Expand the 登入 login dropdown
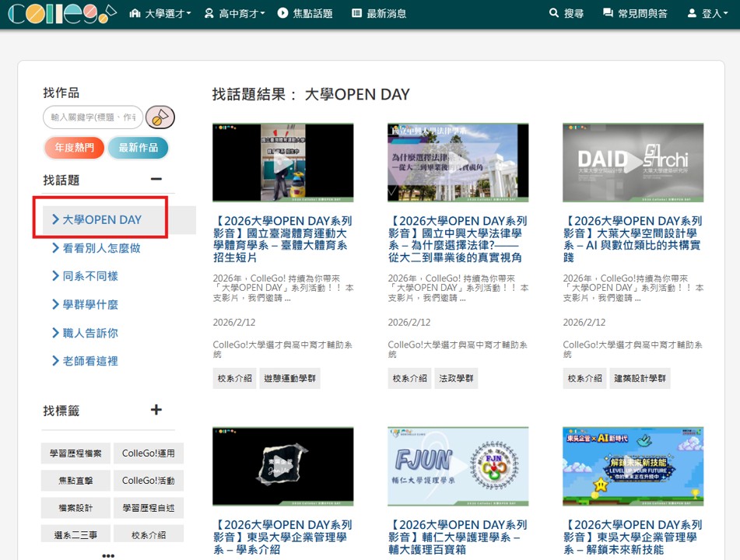Viewport: 740px width, 560px height. (707, 14)
